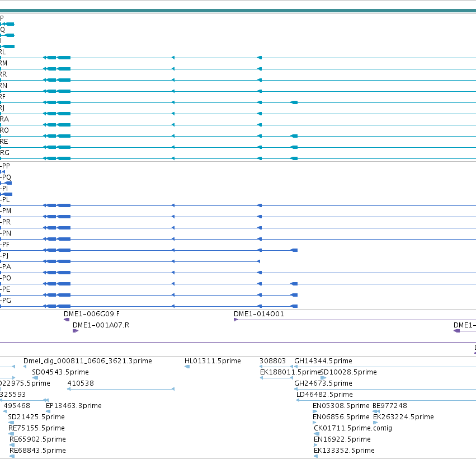Image resolution: width=476 pixels, height=459 pixels.
Task: Click the arrow glyph beneath EP13463.3prime
Action: [48, 411]
